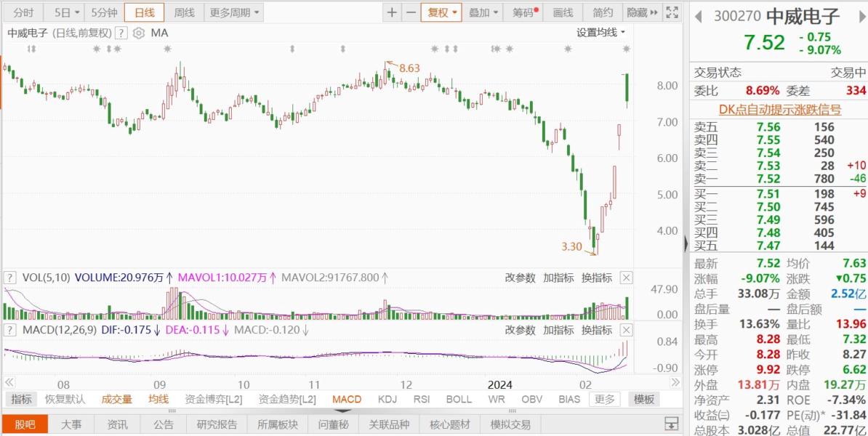
Task: Open the 设置均线 dropdown
Action: pyautogui.click(x=601, y=33)
